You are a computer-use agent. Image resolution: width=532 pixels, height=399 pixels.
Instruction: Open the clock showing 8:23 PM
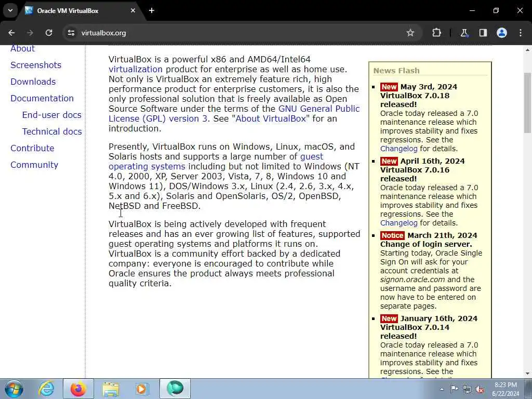click(506, 389)
